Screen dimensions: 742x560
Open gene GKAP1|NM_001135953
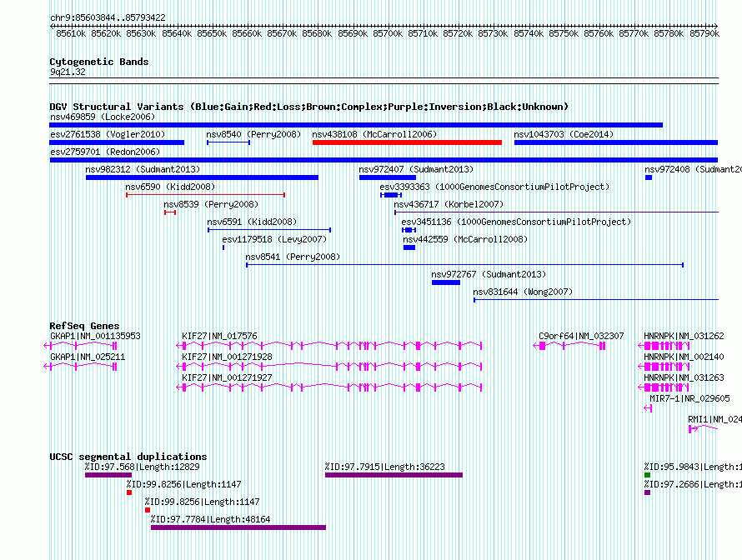point(95,337)
